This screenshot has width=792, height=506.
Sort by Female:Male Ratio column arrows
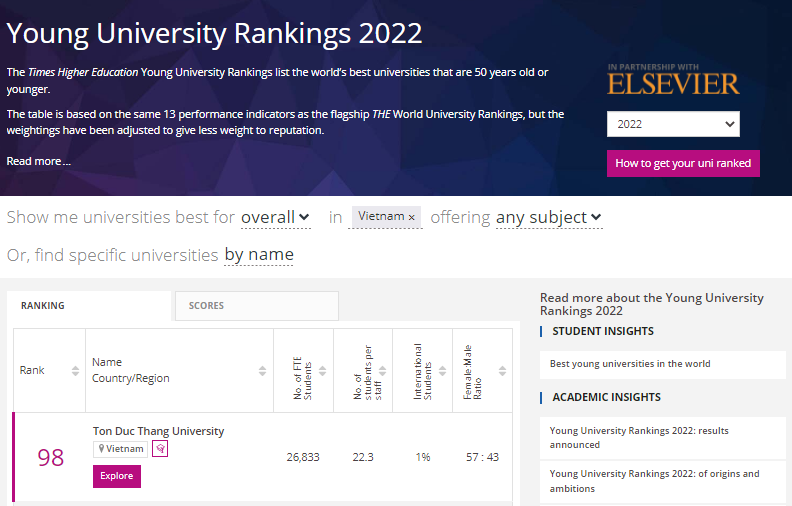pos(502,371)
